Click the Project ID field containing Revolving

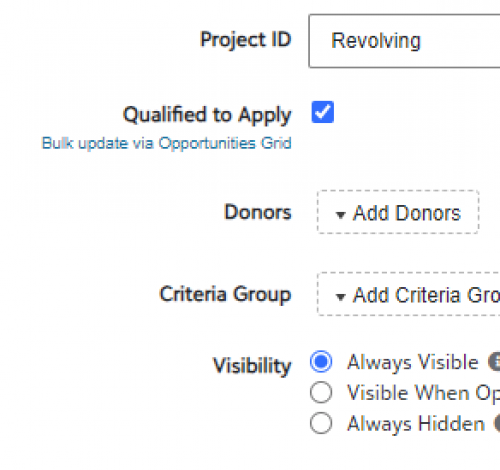click(404, 41)
